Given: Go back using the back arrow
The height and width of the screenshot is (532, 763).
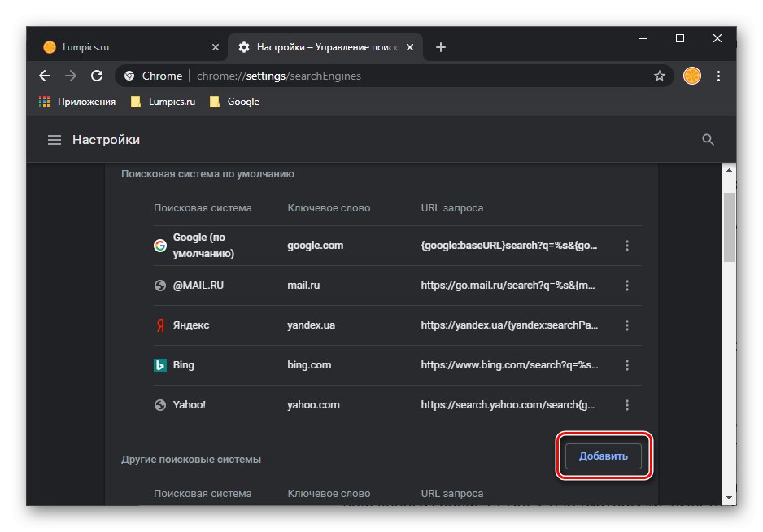Looking at the screenshot, I should (45, 76).
